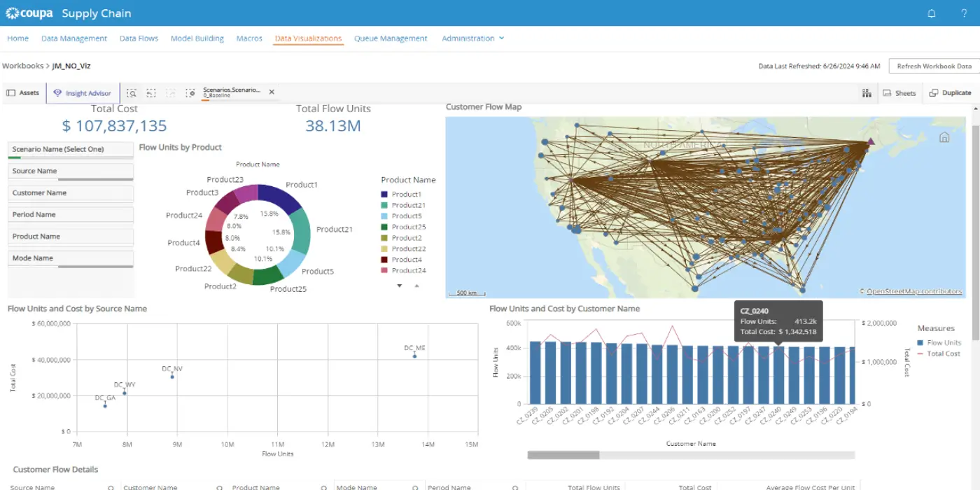Step back in selections
This screenshot has width=980, height=490.
point(151,93)
